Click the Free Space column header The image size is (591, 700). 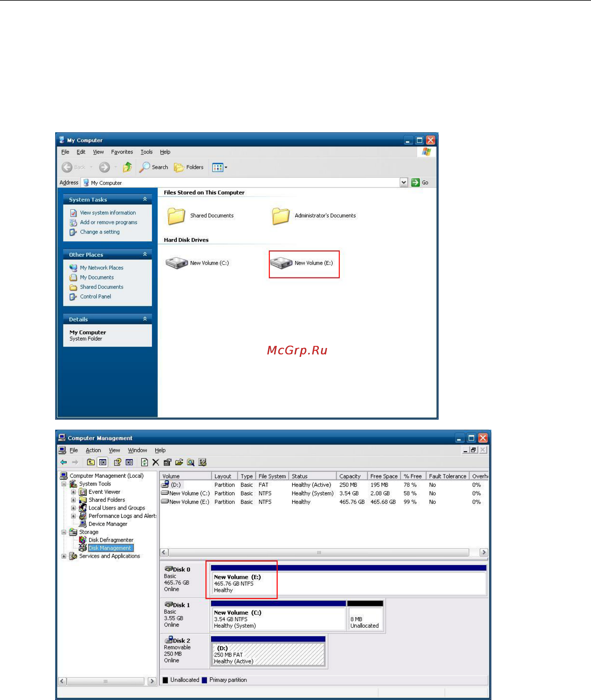[384, 476]
